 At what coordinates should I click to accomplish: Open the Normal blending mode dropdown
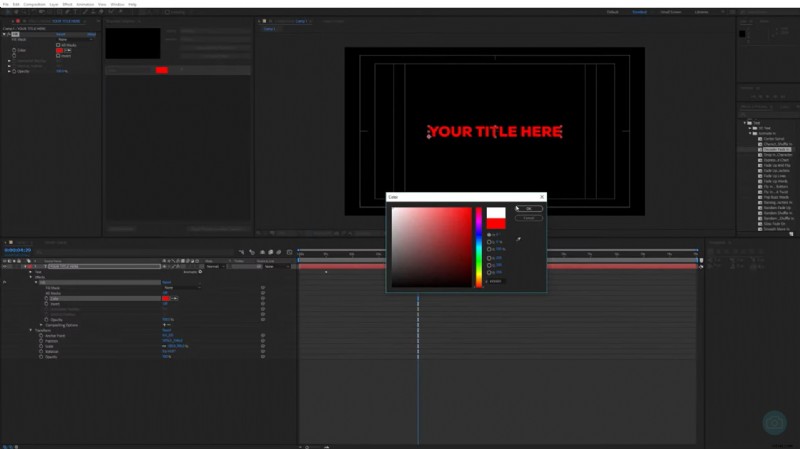(x=215, y=266)
